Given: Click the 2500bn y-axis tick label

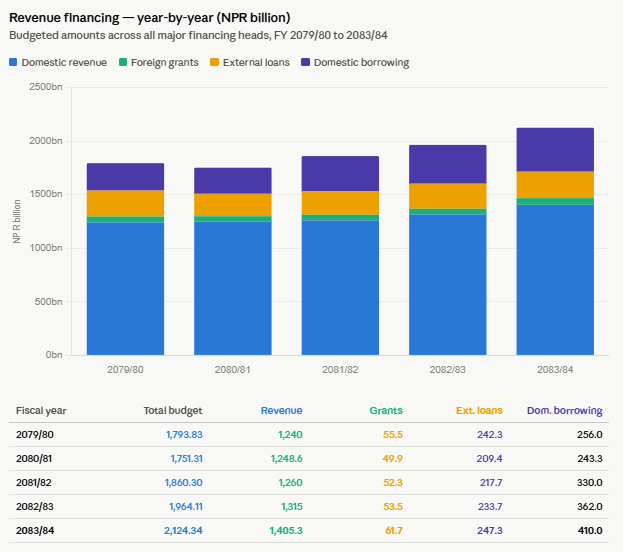Looking at the screenshot, I should (46, 87).
